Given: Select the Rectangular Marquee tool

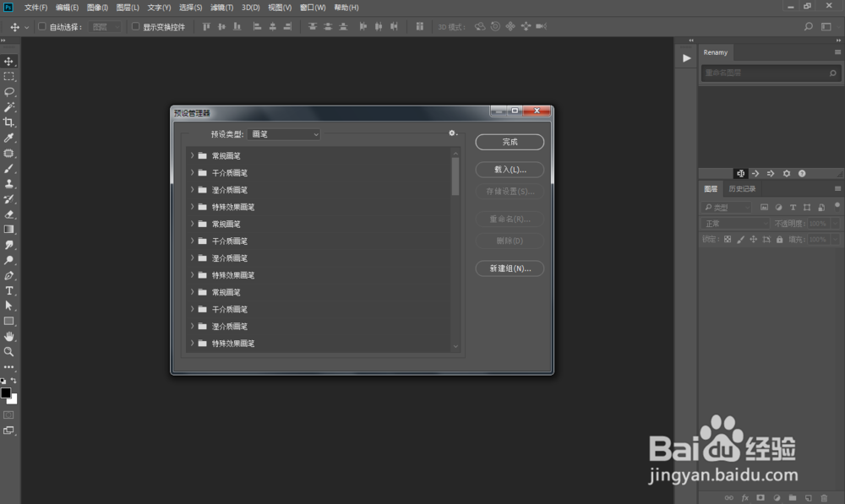Looking at the screenshot, I should coord(8,77).
